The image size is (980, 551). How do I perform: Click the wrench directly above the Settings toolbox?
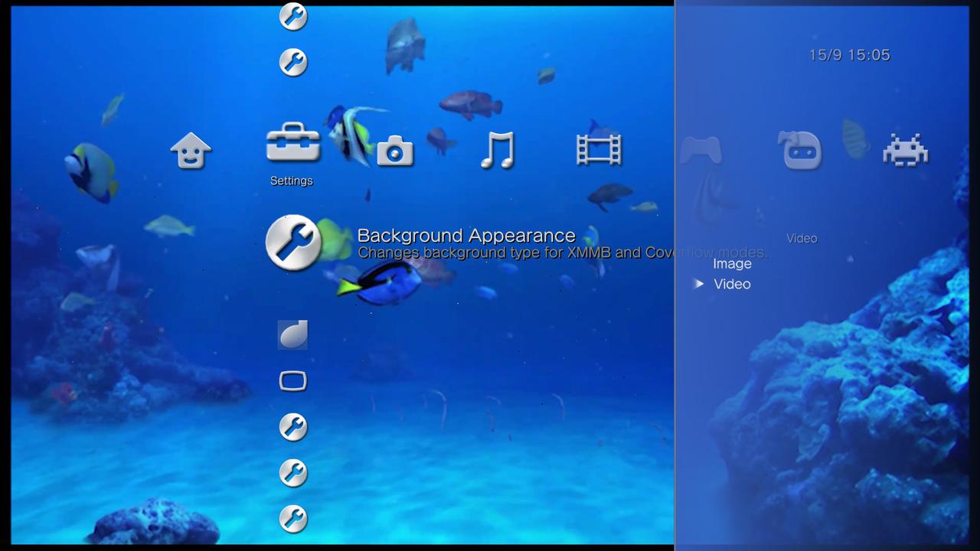pos(293,62)
